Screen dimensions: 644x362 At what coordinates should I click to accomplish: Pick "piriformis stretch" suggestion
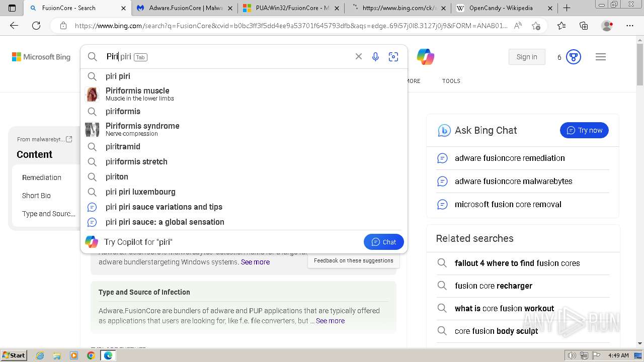244,162
